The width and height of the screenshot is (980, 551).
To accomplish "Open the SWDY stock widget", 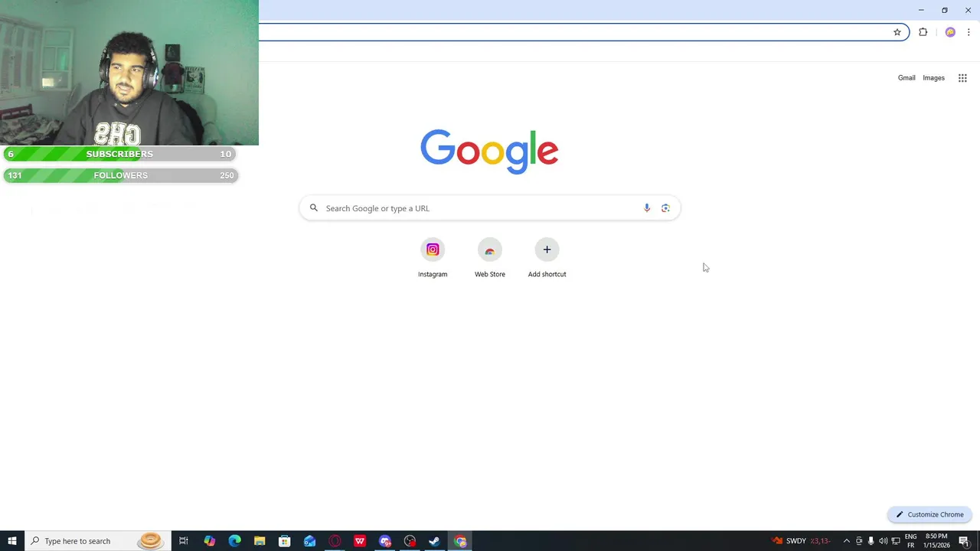I will pos(801,541).
